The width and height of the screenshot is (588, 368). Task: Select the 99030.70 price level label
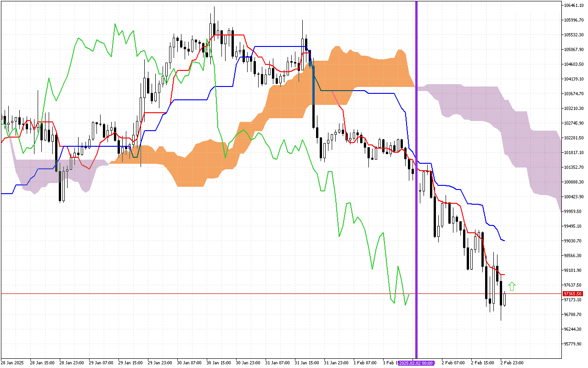[573, 241]
